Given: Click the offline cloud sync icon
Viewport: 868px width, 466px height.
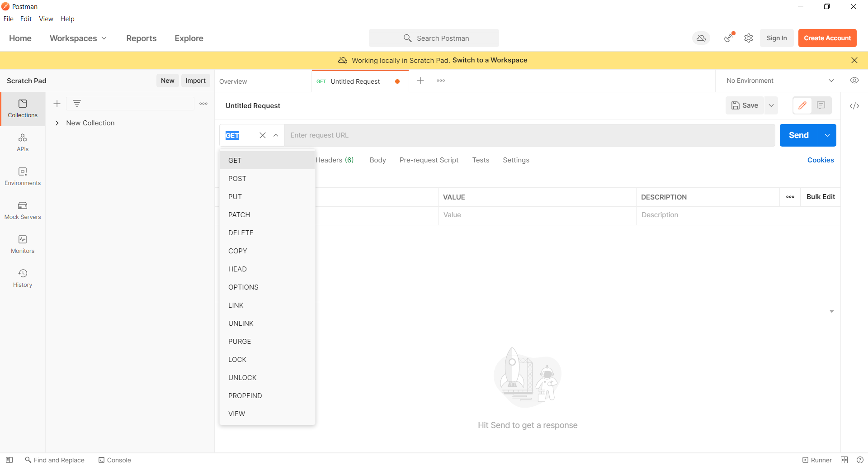Looking at the screenshot, I should [701, 38].
